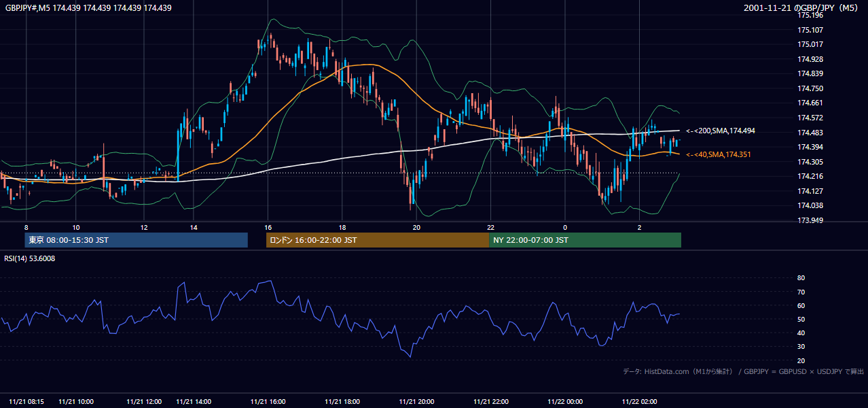868x408 pixels.
Task: Select the 東京 08:00-15:30 JST session bar
Action: tap(136, 240)
